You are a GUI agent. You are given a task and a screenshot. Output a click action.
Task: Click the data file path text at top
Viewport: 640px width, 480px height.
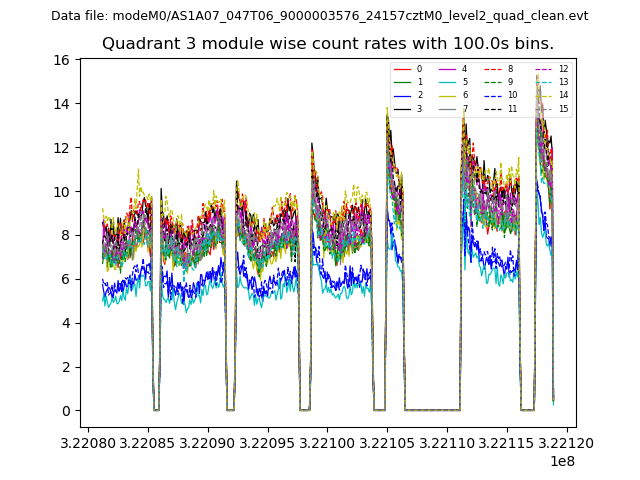pyautogui.click(x=320, y=16)
